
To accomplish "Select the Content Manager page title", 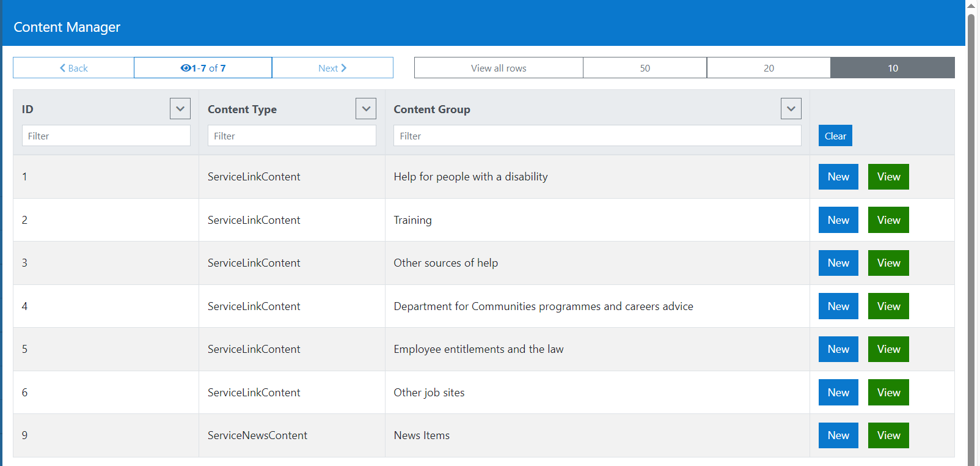I will click(67, 27).
